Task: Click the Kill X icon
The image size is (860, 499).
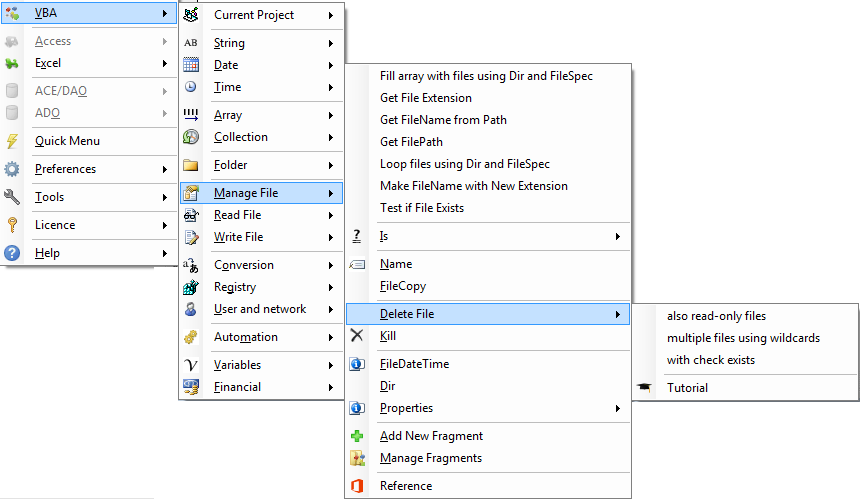Action: tap(357, 336)
